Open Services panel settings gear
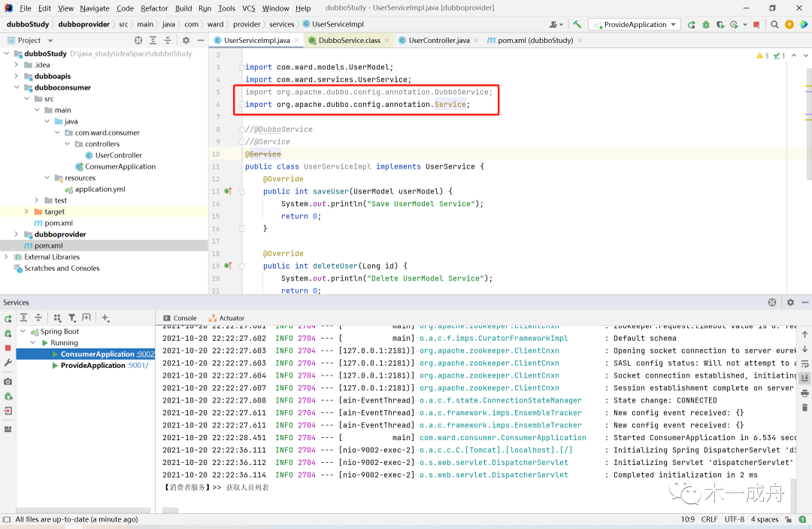Image resolution: width=812 pixels, height=529 pixels. pos(789,302)
